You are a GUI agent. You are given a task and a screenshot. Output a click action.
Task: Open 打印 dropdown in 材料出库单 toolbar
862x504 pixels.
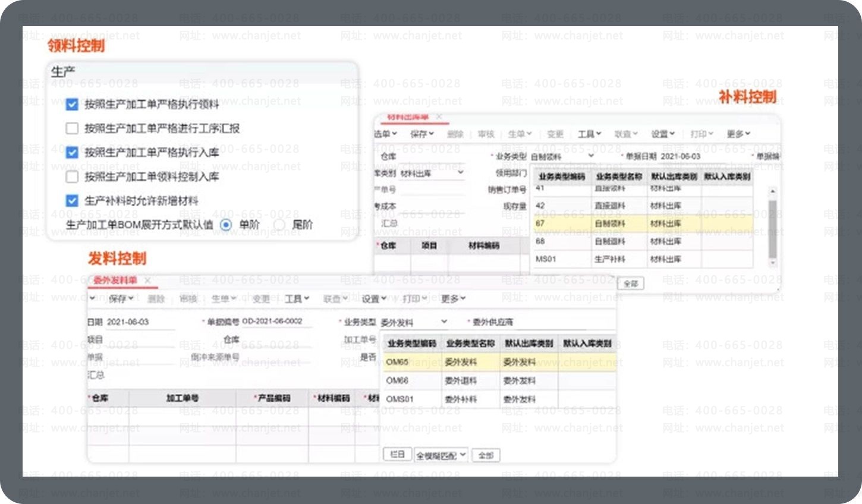click(x=701, y=134)
